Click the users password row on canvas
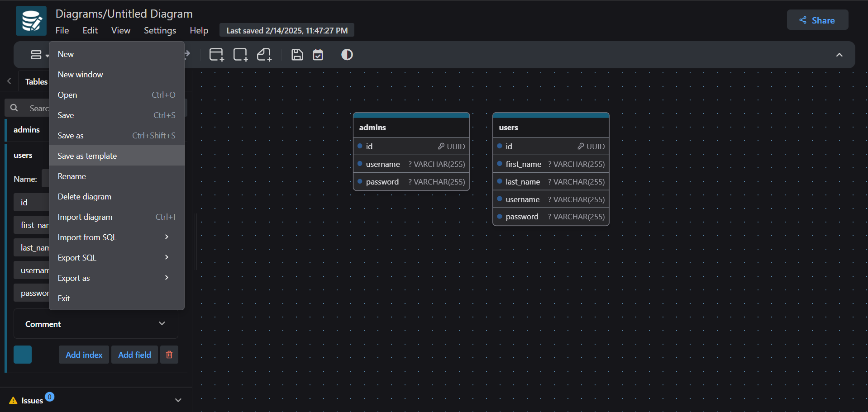This screenshot has height=412, width=868. tap(551, 217)
